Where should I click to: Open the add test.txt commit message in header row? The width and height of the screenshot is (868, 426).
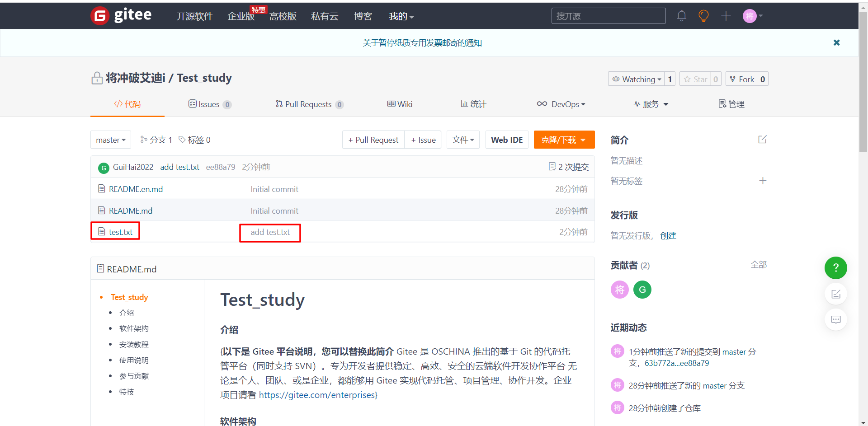[x=179, y=167]
